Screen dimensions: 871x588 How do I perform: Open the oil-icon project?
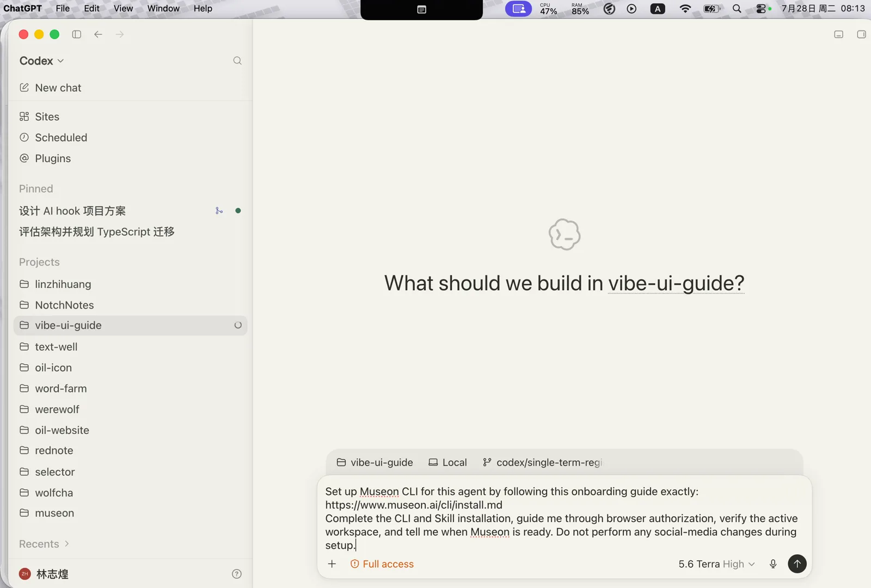click(x=130, y=367)
